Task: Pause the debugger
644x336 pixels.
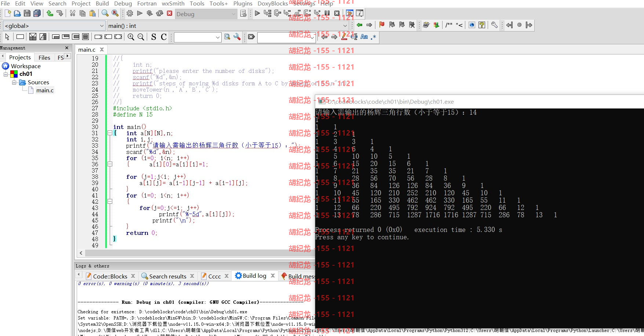Action: pos(327,14)
